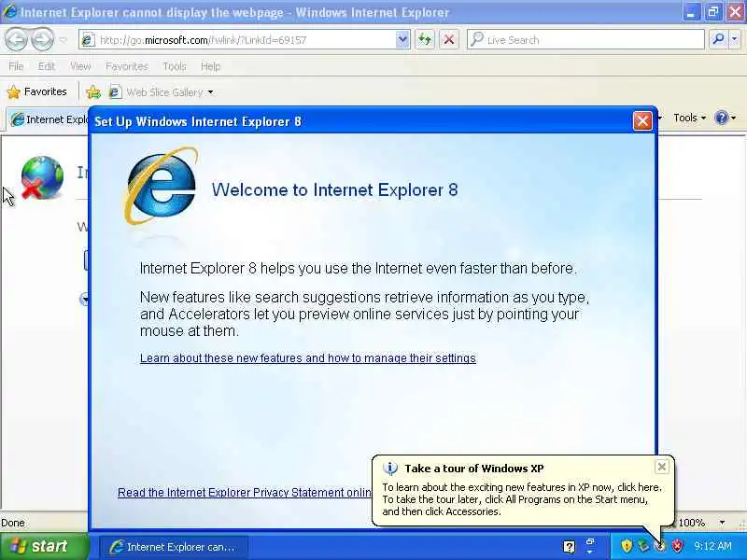The image size is (747, 560).
Task: Click the Internet Explorer taskbar button
Action: (174, 547)
